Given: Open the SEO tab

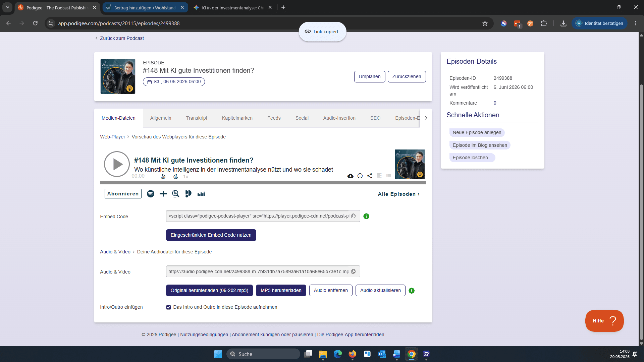Looking at the screenshot, I should [375, 118].
